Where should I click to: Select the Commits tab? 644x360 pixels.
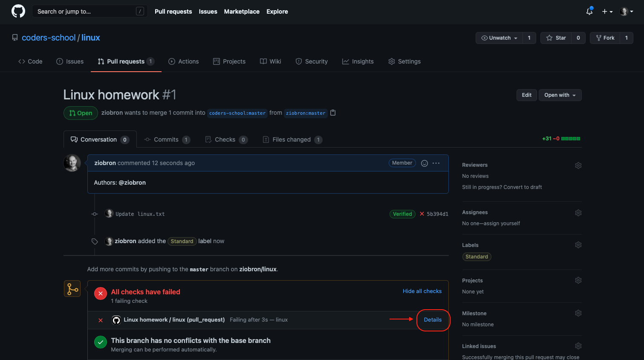(x=167, y=139)
